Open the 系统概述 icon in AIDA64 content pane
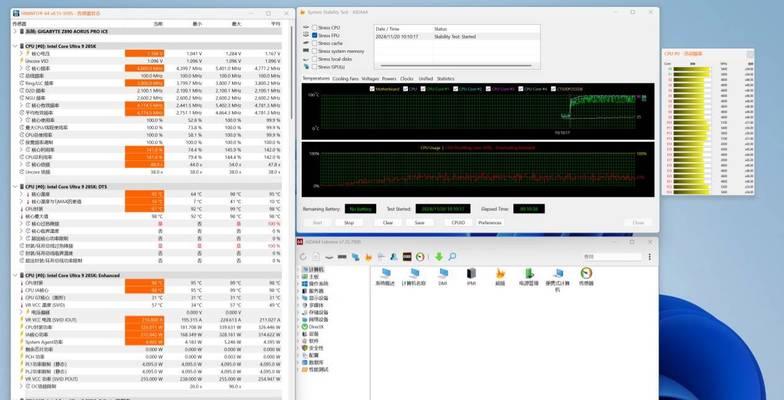The image size is (784, 400). point(385,276)
